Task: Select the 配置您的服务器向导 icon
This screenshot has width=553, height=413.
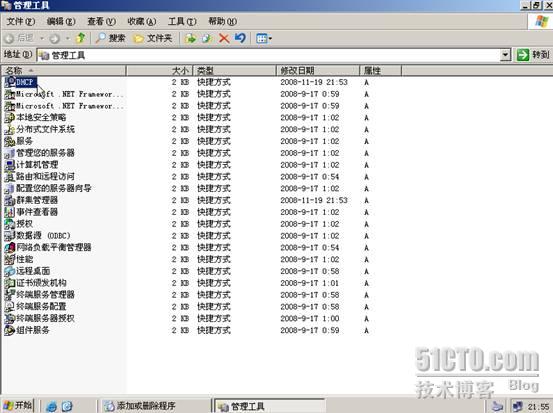Action: pyautogui.click(x=10, y=188)
